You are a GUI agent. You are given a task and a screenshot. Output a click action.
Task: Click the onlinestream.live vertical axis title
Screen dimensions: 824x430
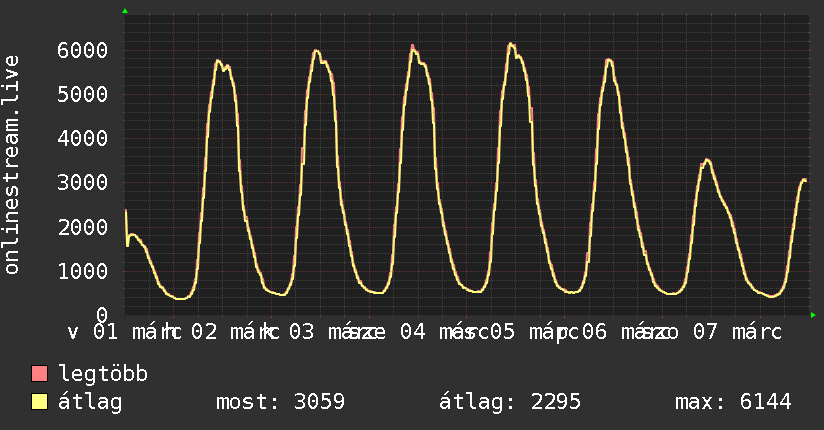(x=11, y=165)
